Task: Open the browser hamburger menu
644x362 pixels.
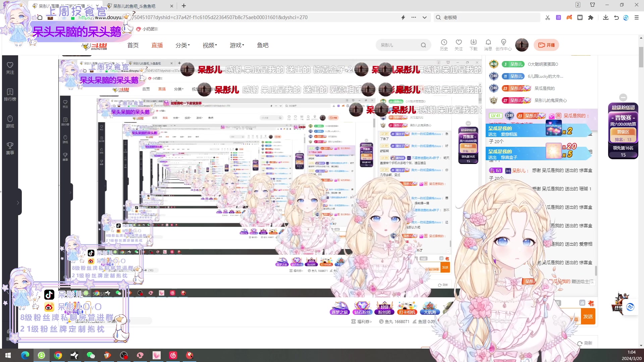Action: [637, 17]
